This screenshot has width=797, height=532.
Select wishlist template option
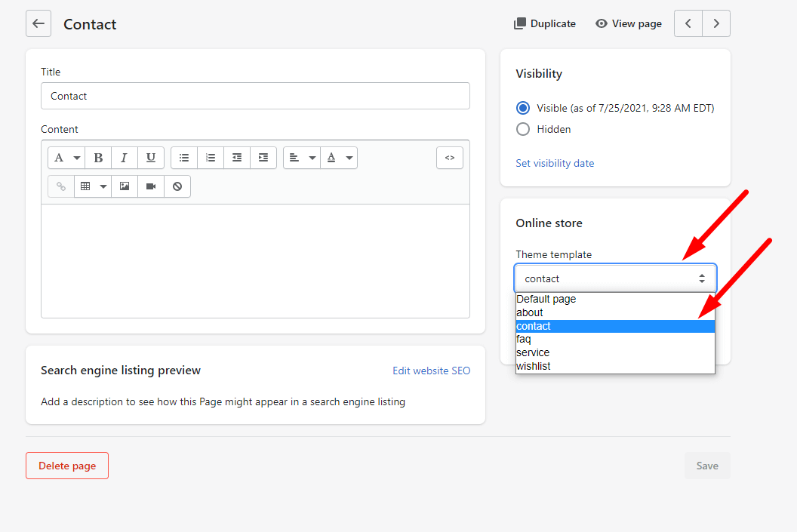tap(534, 366)
